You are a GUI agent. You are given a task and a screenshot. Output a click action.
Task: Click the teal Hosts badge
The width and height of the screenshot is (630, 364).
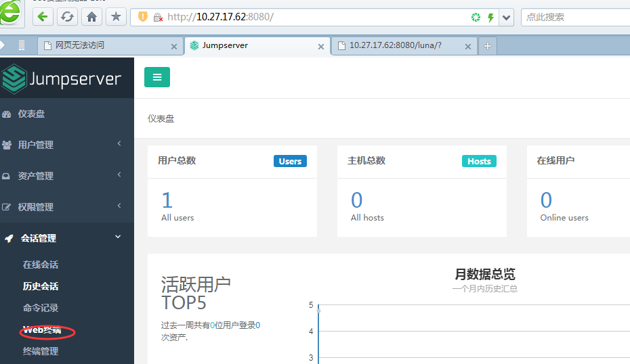click(x=479, y=161)
